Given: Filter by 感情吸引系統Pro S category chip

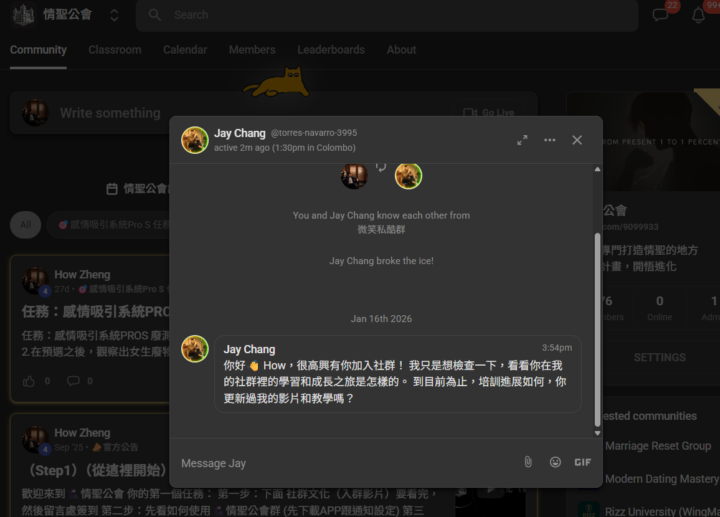Looking at the screenshot, I should pos(110,225).
